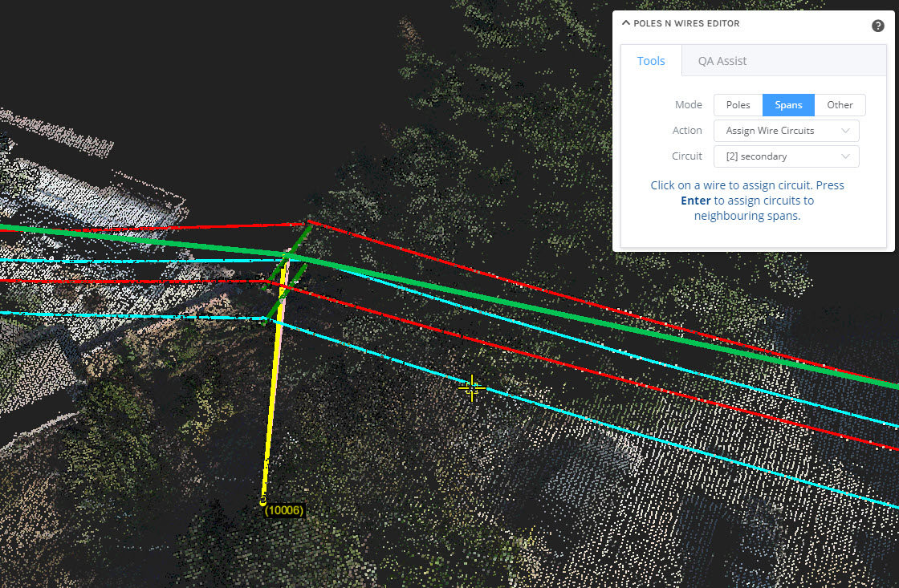Click the POLES N WIRES EDITOR title
899x588 pixels.
coord(686,23)
